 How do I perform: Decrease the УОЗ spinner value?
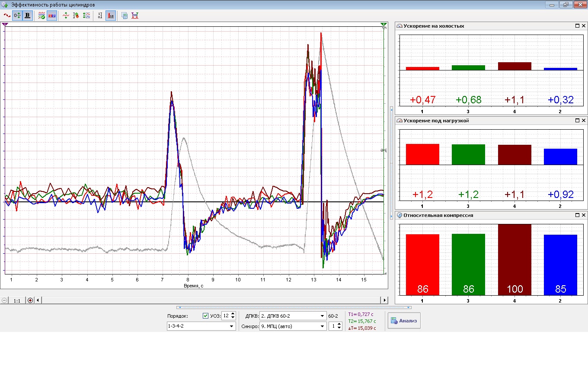coord(233,318)
